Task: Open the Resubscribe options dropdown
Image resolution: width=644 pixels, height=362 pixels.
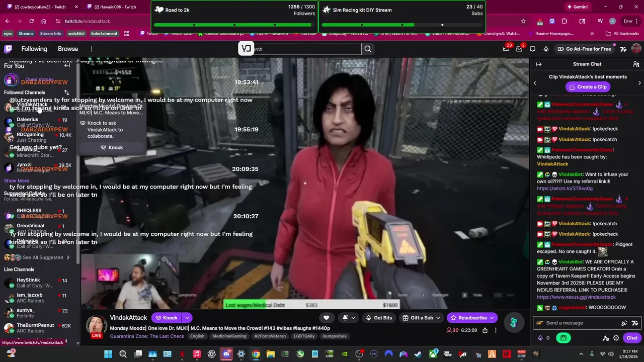Action: click(x=492, y=318)
